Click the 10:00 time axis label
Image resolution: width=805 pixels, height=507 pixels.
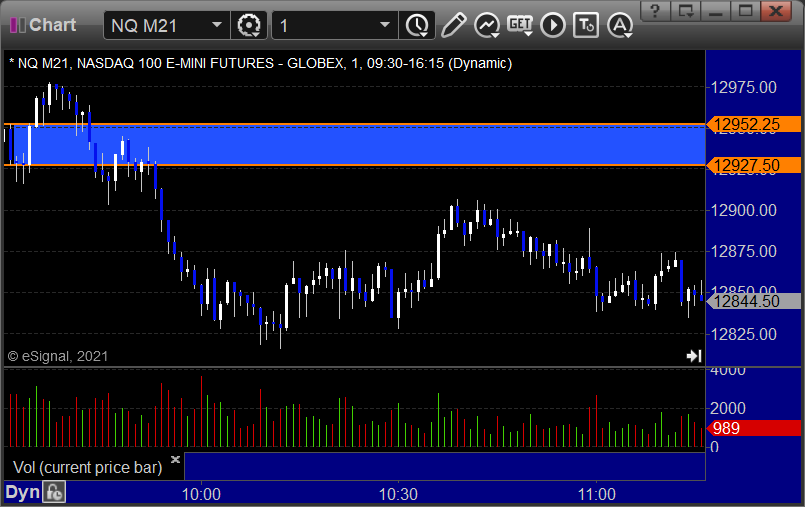coord(201,494)
